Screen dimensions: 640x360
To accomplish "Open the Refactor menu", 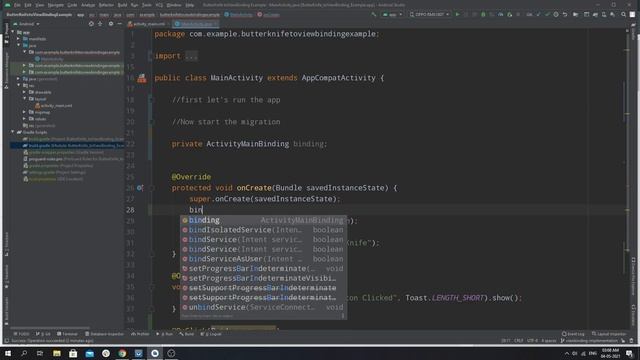I will 106,5.
